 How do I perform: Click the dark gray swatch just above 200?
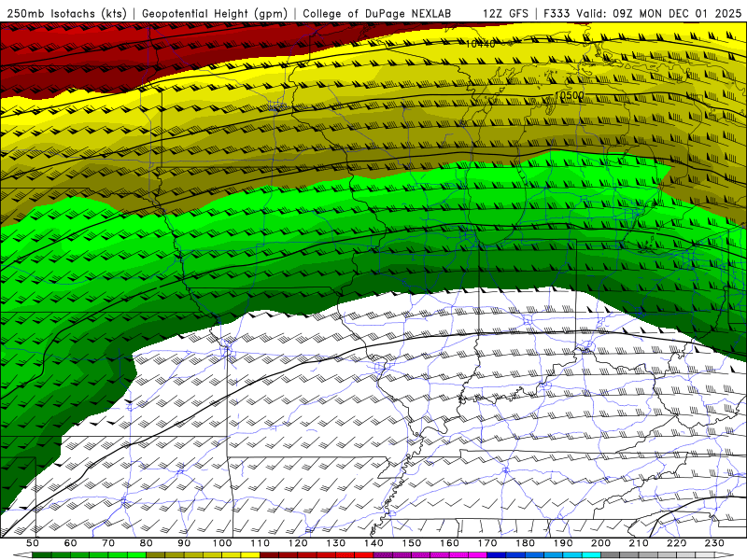(x=611, y=555)
